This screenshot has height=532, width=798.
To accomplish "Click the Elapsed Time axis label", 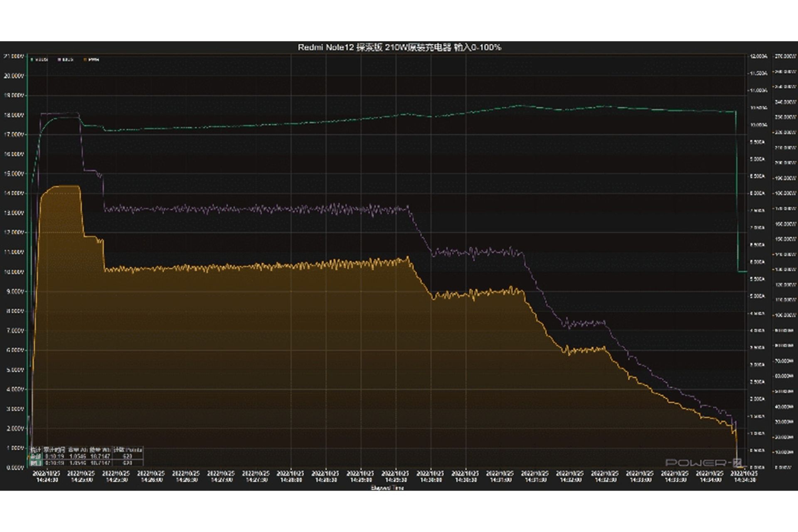I will point(387,488).
